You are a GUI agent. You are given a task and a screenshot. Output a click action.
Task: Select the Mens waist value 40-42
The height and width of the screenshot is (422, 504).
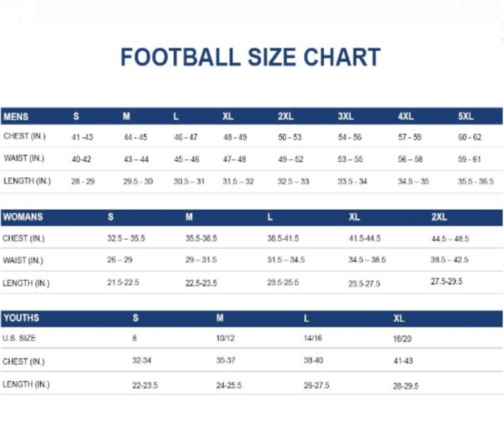[x=81, y=159]
